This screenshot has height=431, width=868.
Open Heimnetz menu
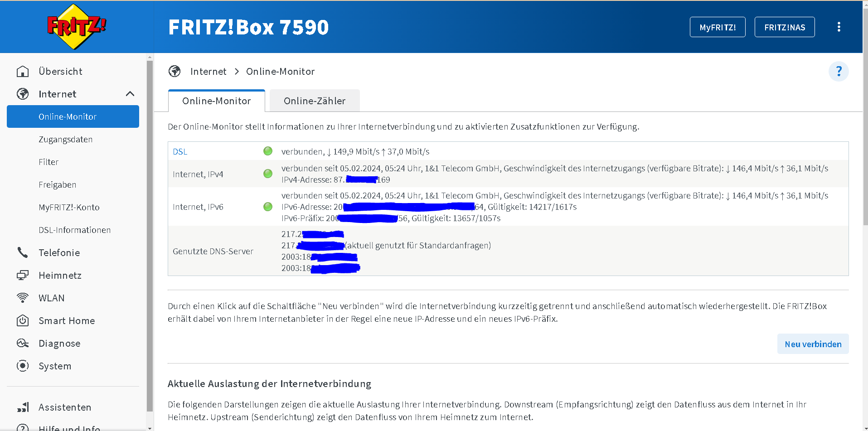(x=60, y=275)
